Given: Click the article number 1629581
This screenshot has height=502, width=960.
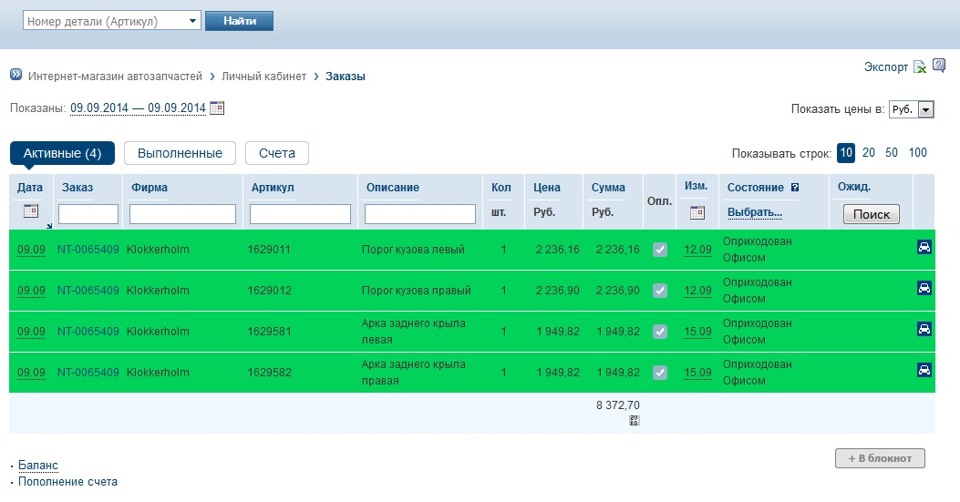Looking at the screenshot, I should coord(269,331).
